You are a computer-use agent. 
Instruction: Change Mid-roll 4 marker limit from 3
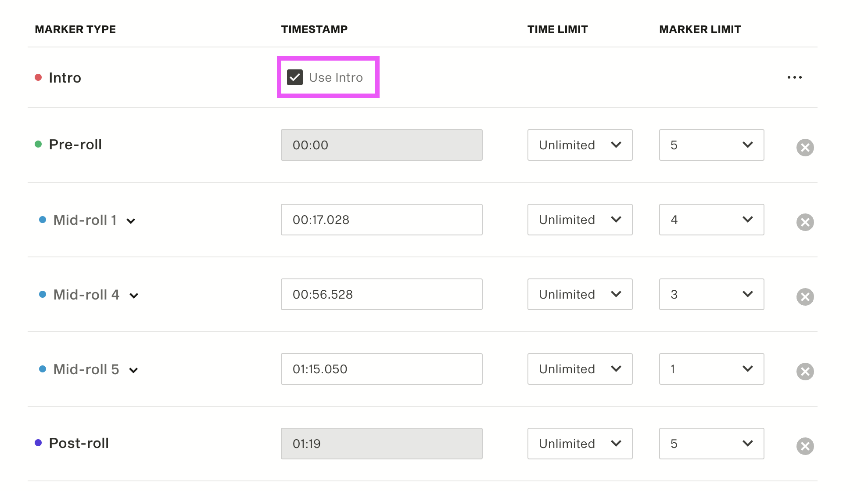tap(711, 294)
